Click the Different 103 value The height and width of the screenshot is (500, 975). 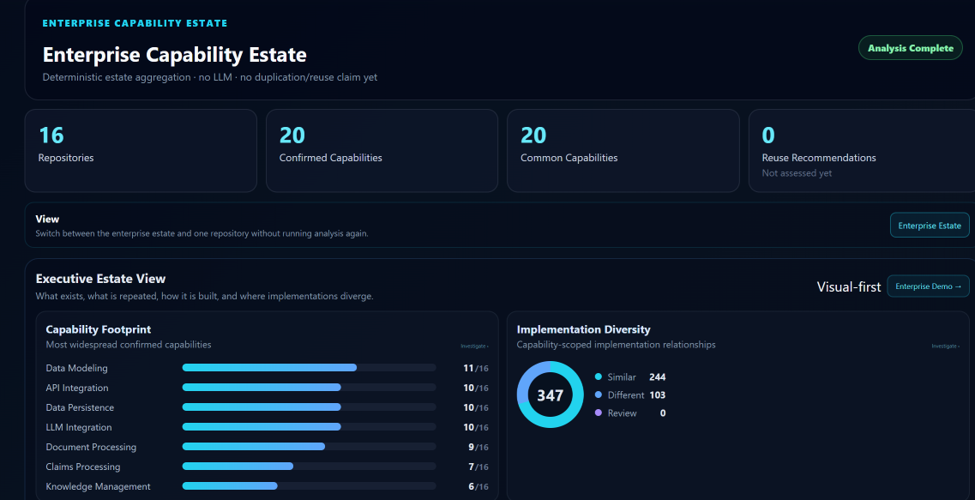tap(657, 395)
